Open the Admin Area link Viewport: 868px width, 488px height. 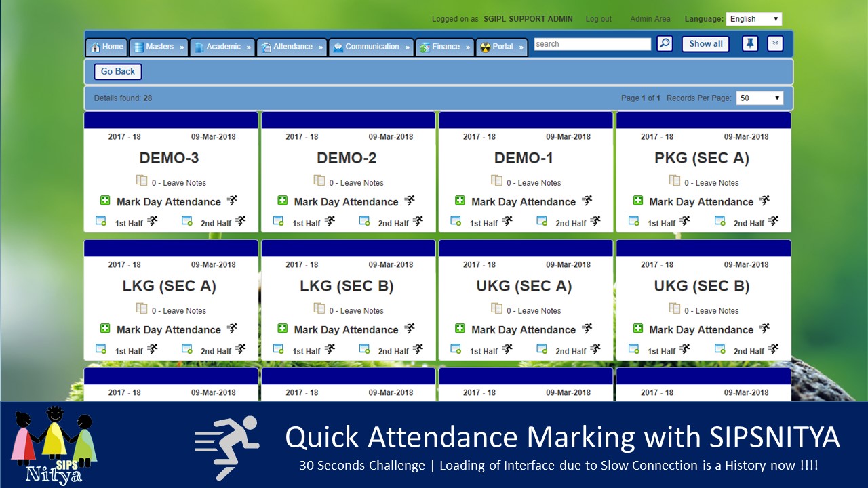coord(650,19)
